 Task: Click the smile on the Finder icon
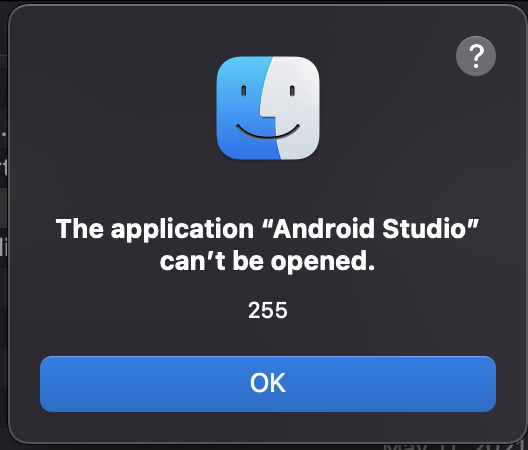pyautogui.click(x=268, y=132)
